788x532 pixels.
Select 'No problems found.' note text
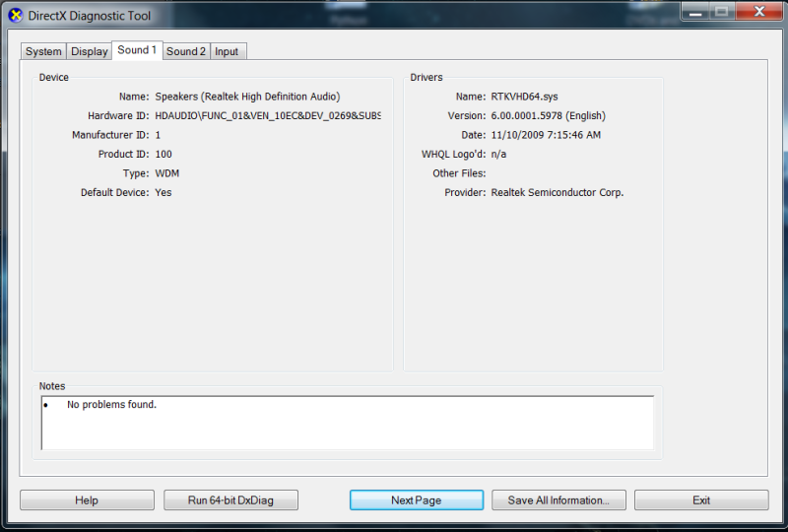[x=111, y=404]
